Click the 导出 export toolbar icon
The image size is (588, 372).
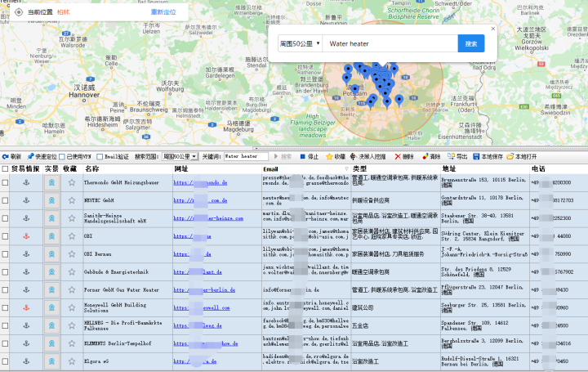point(451,156)
